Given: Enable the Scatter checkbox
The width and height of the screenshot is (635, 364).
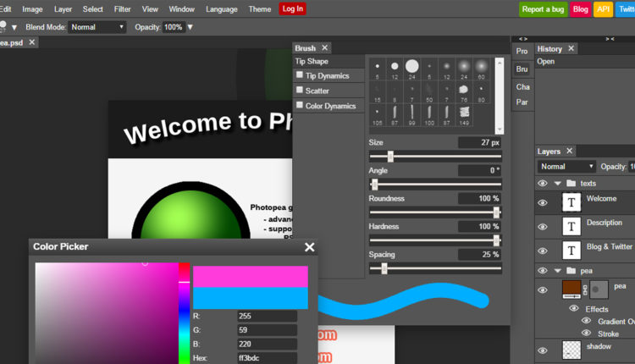Looking at the screenshot, I should pyautogui.click(x=300, y=91).
